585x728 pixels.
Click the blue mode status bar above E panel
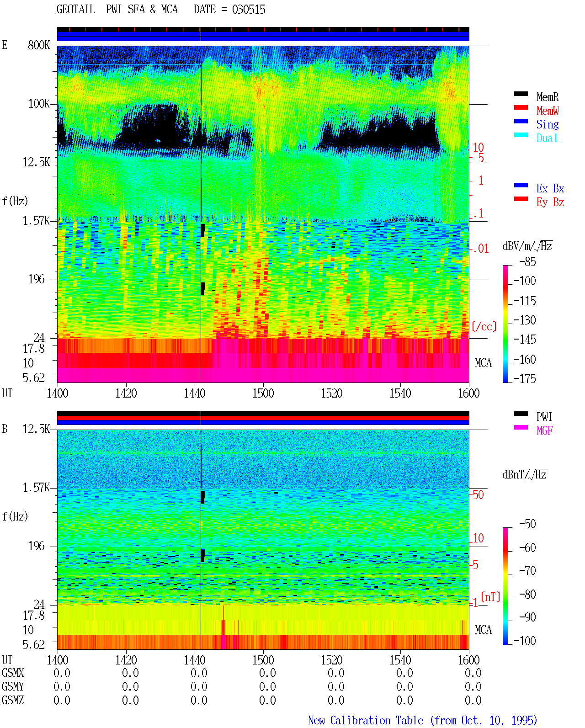coord(263,36)
